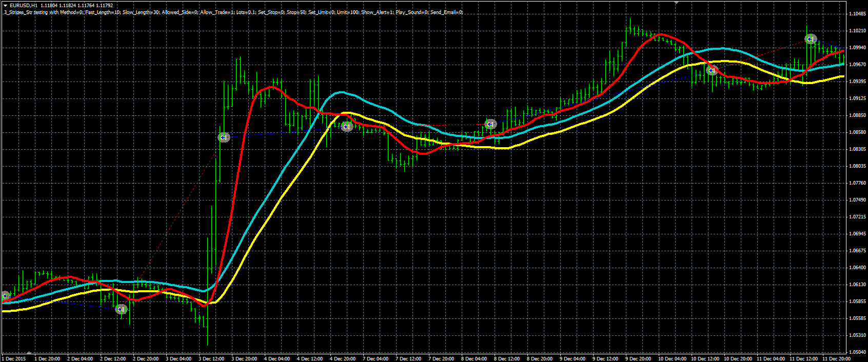The width and height of the screenshot is (868, 362).
Task: Click the 7 Dec 20:00 time label
Action: pyautogui.click(x=441, y=358)
